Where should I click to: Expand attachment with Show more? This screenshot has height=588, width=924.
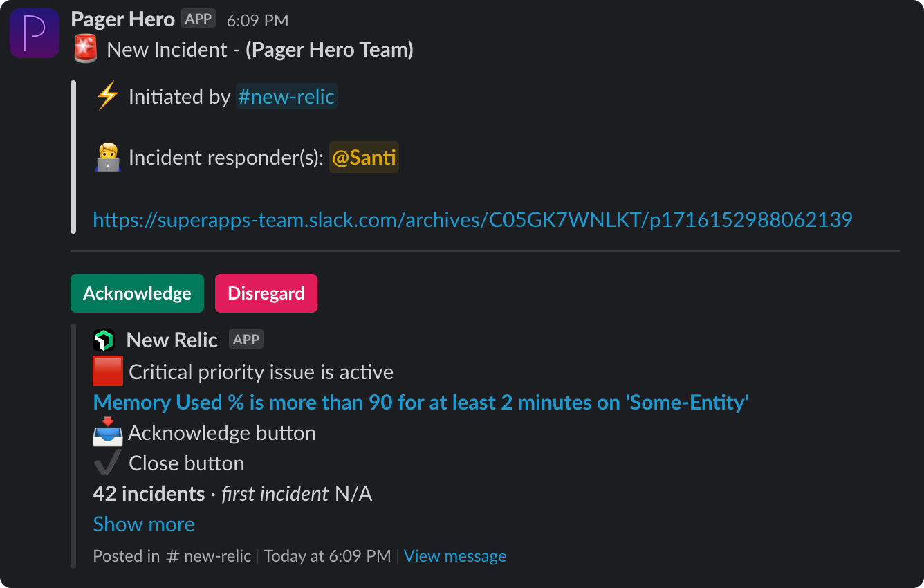click(x=144, y=524)
